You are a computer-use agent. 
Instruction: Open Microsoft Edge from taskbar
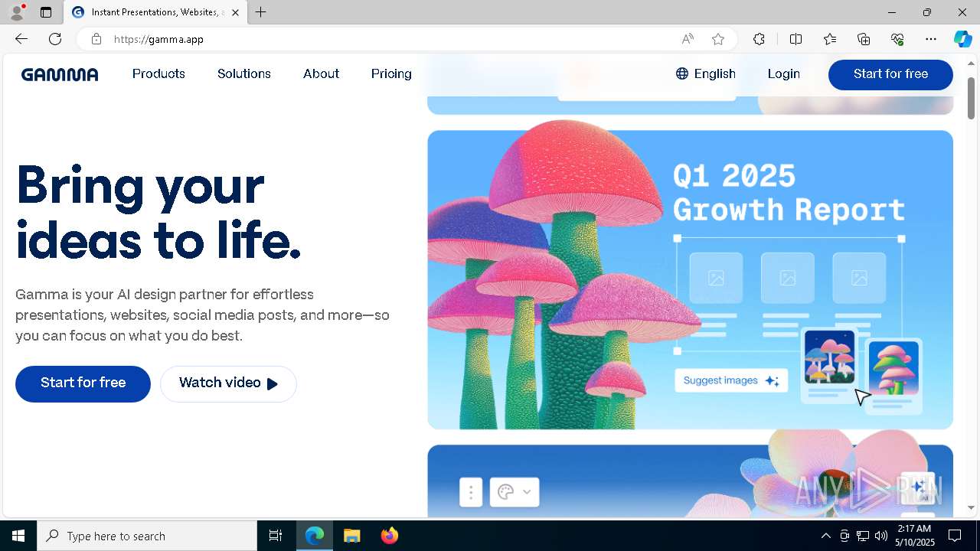pos(315,536)
